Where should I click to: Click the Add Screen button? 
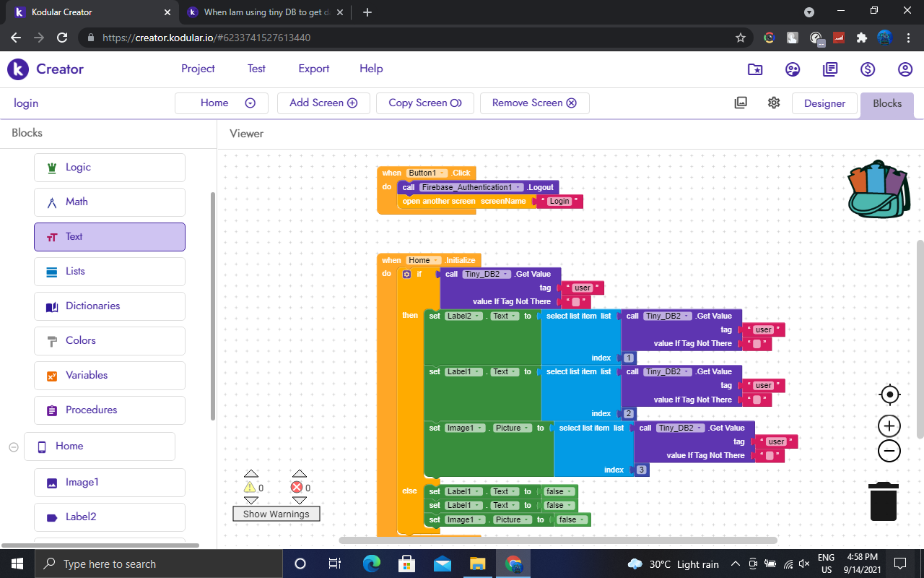(x=323, y=103)
